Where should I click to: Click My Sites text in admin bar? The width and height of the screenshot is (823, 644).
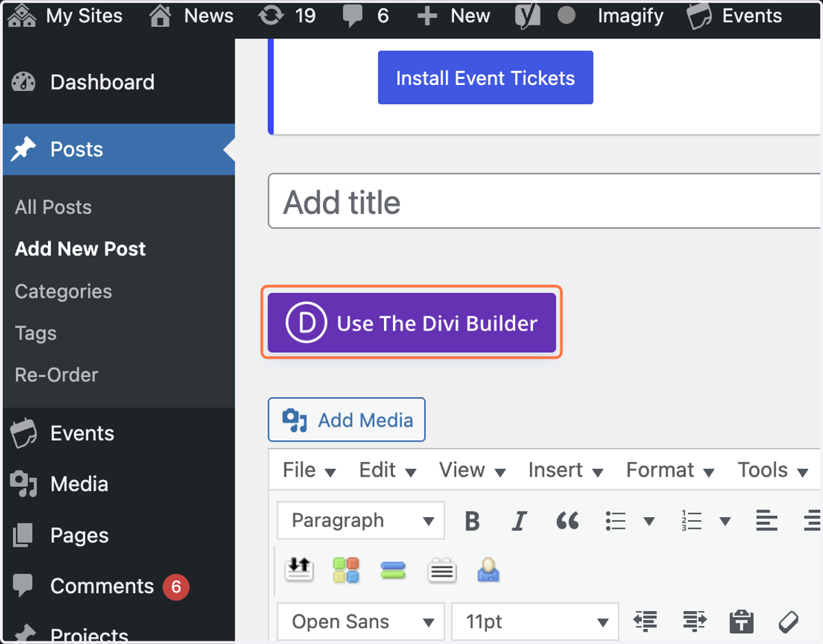tap(84, 15)
